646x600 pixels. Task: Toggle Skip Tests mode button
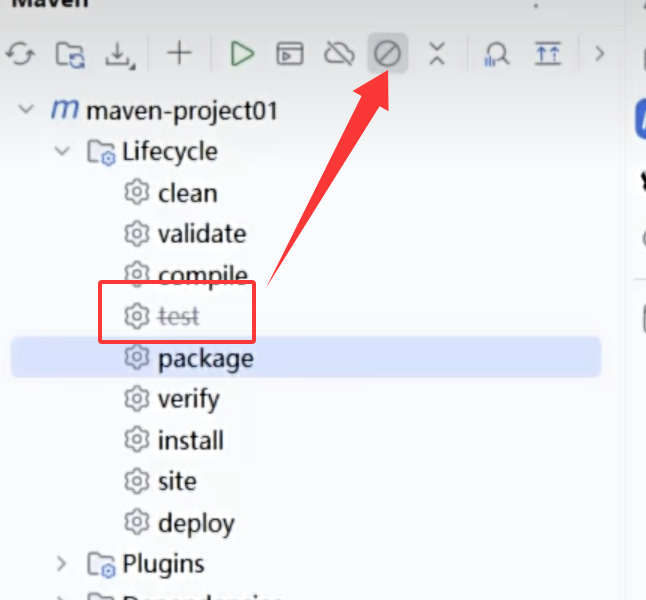pos(387,53)
